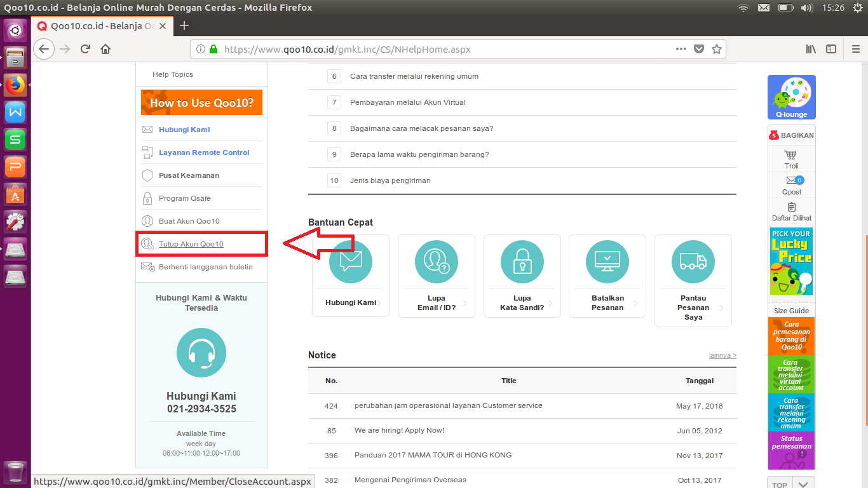The height and width of the screenshot is (488, 868).
Task: Launch Firefox from the Ubuntu dock
Action: click(15, 85)
